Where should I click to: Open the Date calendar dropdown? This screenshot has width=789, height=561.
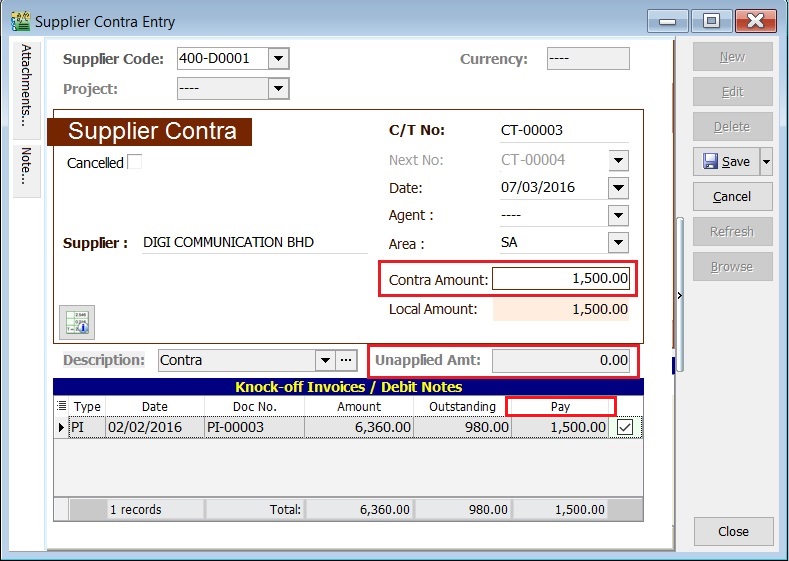(x=618, y=188)
